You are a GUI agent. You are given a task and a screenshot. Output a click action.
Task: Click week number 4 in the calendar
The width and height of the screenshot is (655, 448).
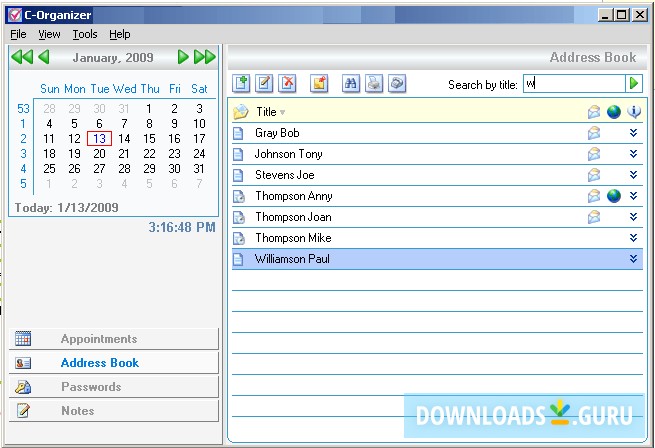[23, 169]
